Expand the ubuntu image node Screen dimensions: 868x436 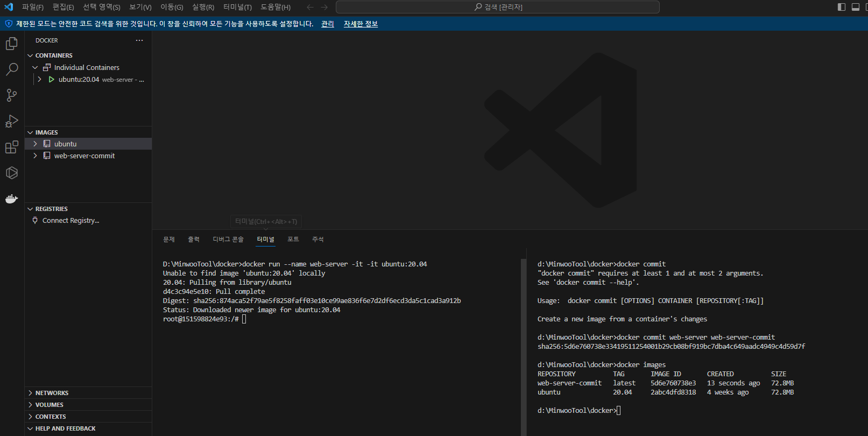(x=35, y=144)
